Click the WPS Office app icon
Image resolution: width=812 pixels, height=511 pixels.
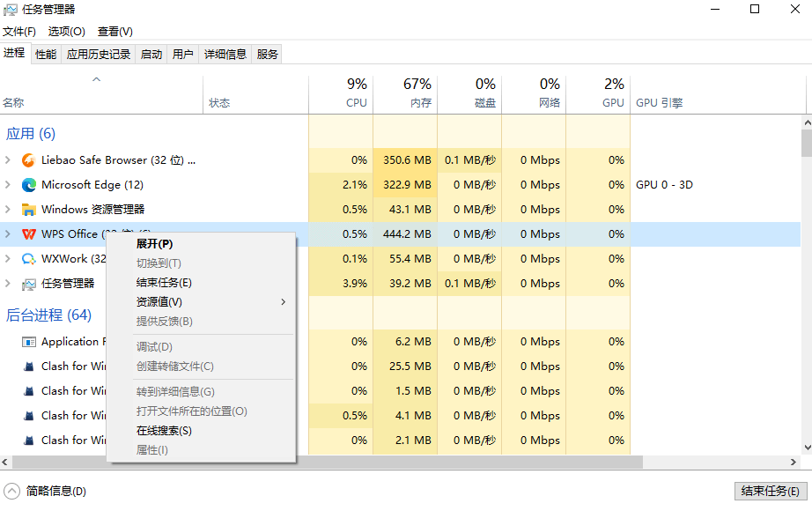point(28,234)
